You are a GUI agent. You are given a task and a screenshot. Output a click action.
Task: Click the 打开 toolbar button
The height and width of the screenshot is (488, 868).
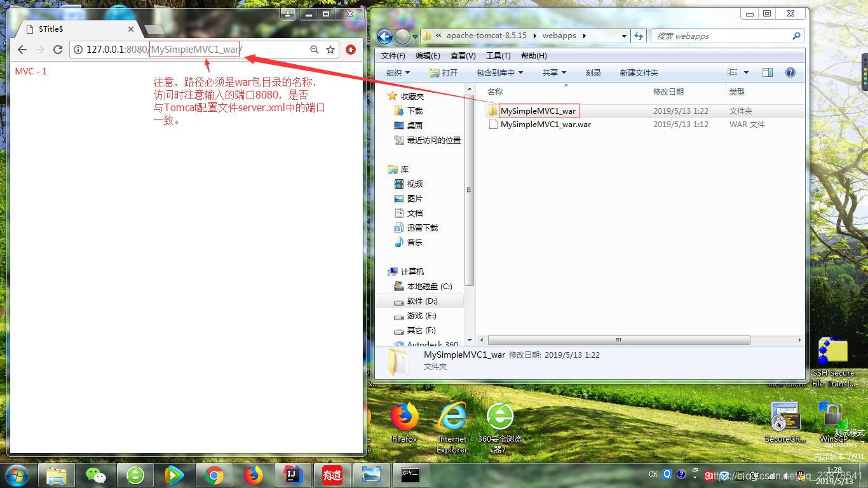click(444, 73)
